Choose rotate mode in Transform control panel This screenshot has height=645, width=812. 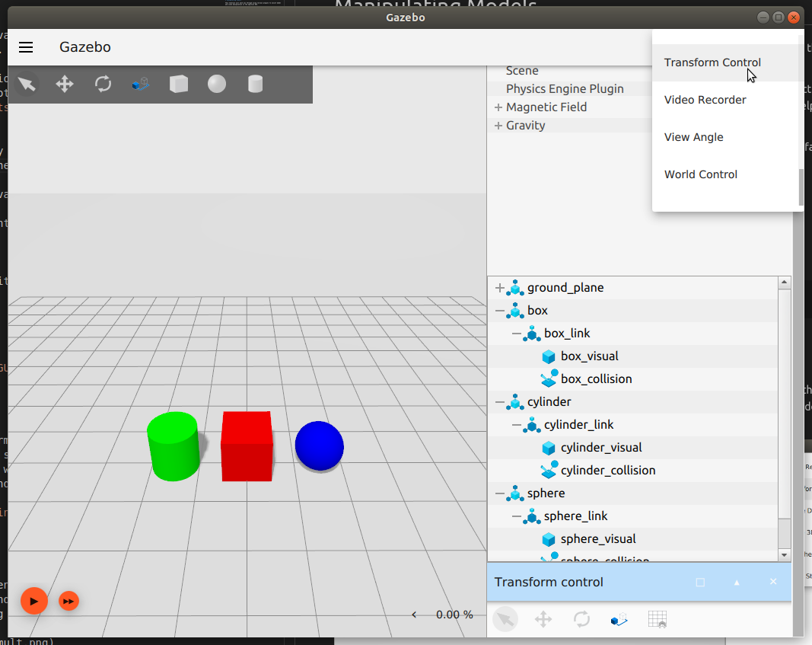pos(581,619)
